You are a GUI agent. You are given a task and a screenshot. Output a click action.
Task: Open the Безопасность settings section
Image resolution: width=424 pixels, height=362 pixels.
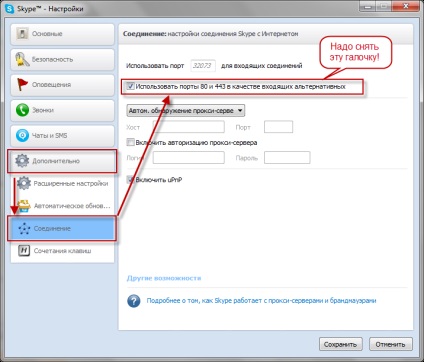(62, 60)
